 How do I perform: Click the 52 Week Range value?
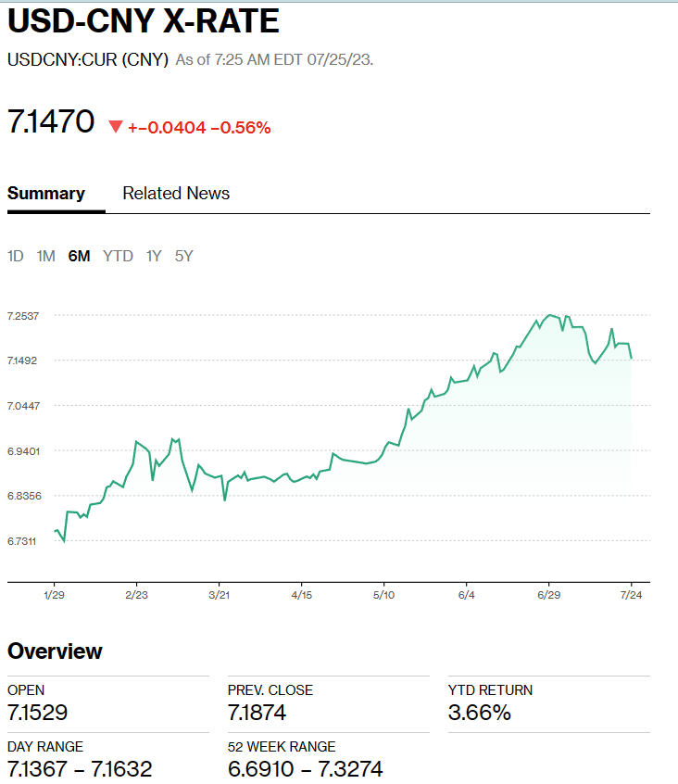(x=305, y=769)
